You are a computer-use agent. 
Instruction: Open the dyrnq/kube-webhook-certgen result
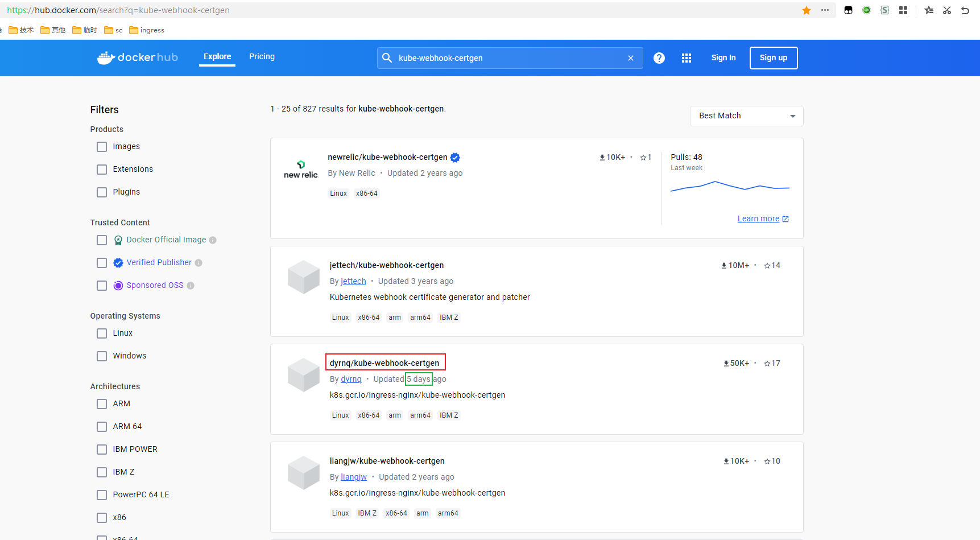point(384,363)
